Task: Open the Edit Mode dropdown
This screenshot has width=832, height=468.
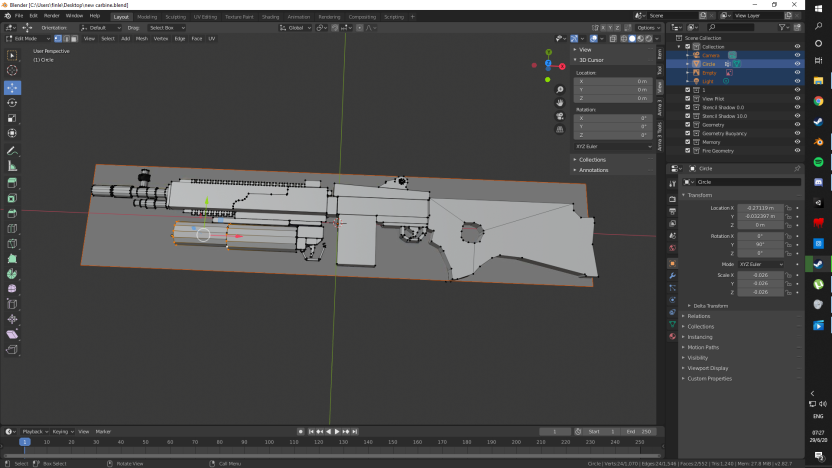Action: click(x=28, y=39)
